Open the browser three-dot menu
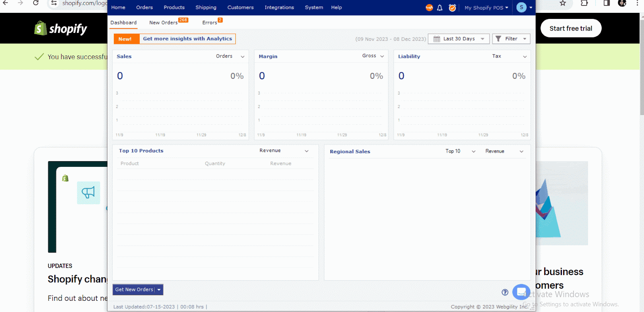Screen dimensions: 644x312 coord(638,3)
